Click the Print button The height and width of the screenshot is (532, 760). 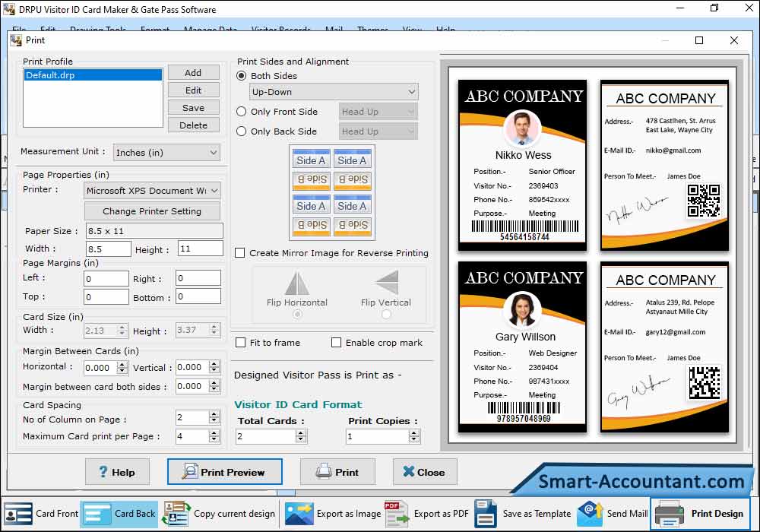pyautogui.click(x=338, y=472)
